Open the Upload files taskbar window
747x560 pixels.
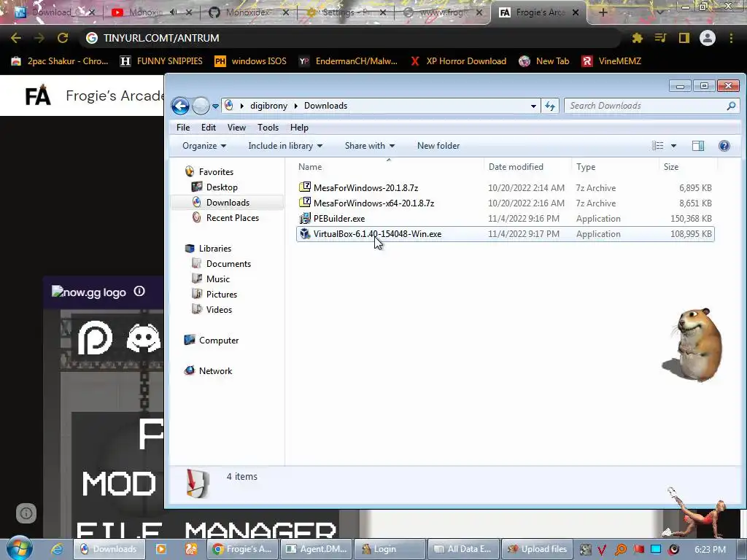[537, 549]
